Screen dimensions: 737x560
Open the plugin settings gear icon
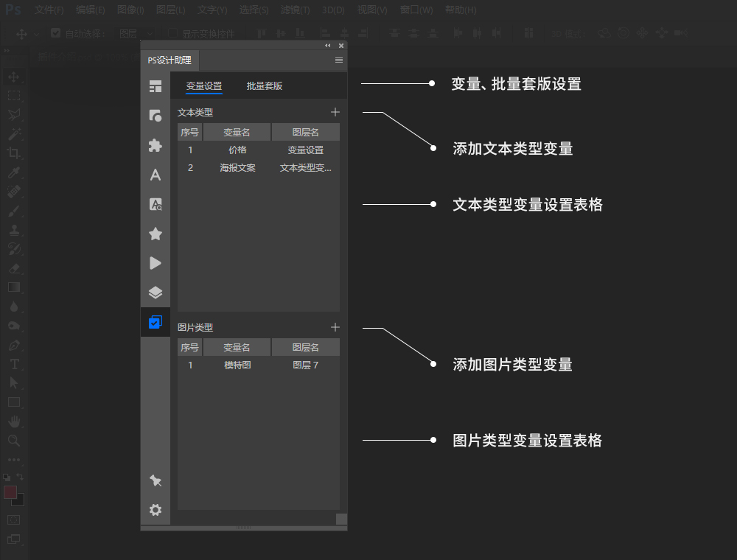click(x=155, y=510)
